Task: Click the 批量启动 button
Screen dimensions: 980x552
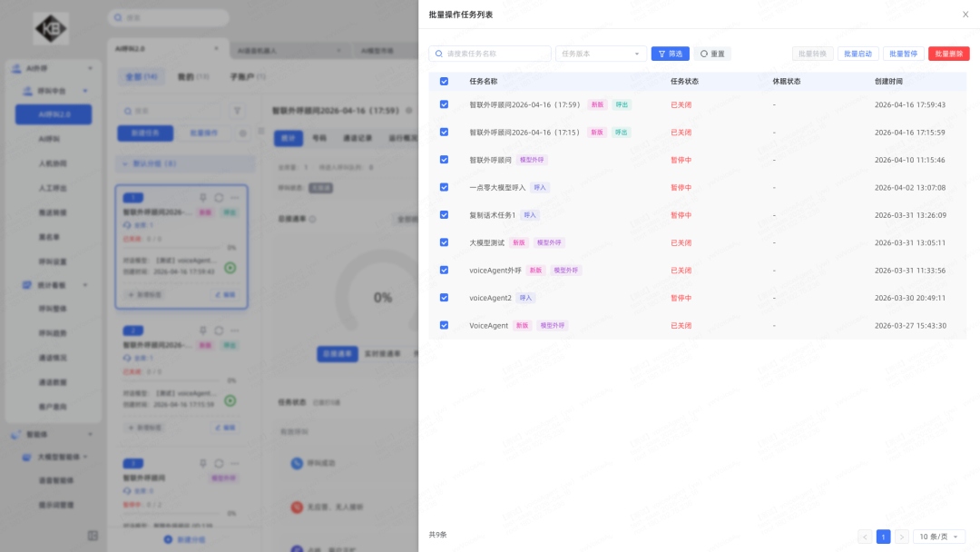Action: (x=857, y=54)
